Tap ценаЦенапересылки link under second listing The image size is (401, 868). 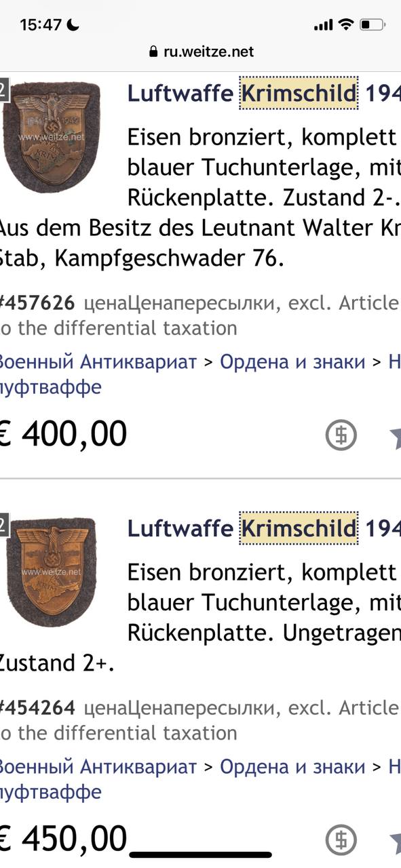(x=180, y=708)
